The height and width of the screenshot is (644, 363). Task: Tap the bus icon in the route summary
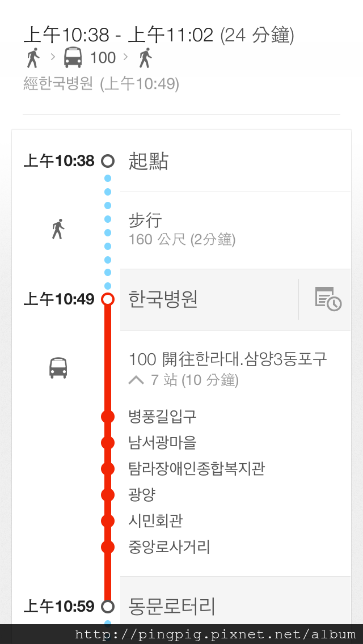73,57
